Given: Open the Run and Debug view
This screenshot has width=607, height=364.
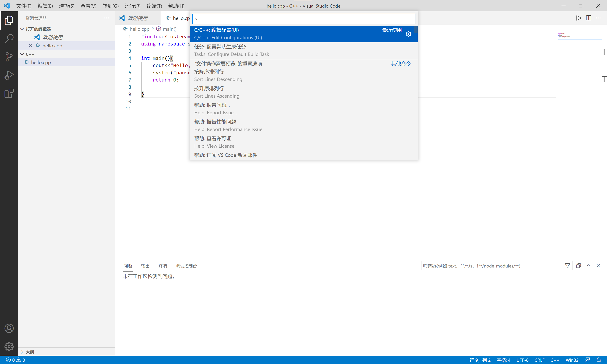Looking at the screenshot, I should [x=9, y=75].
